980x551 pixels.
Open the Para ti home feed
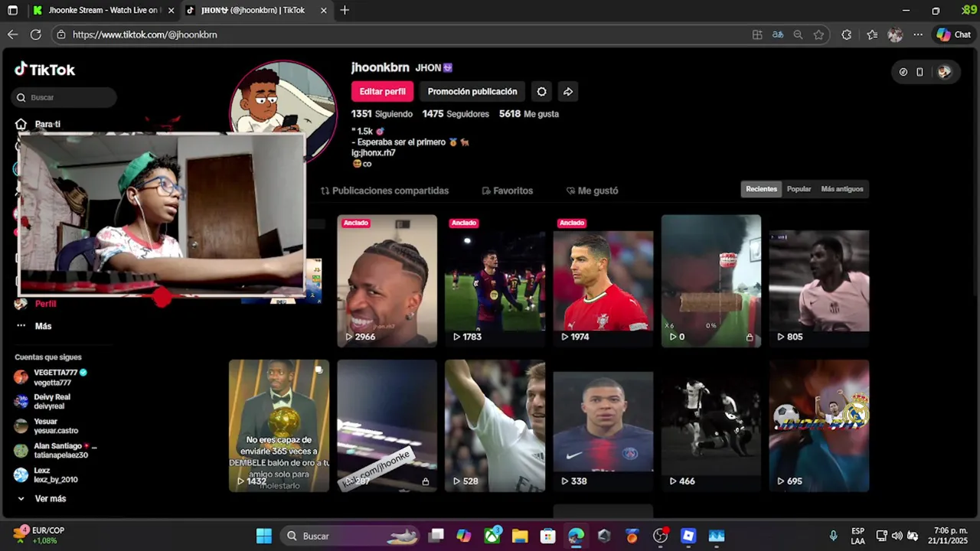[38, 124]
